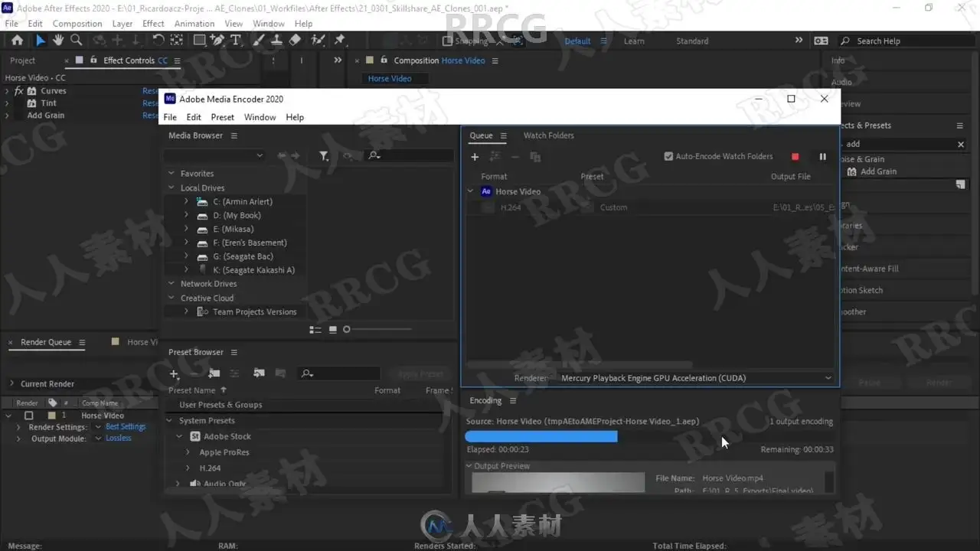Select the Selection arrow tool in After Effects
The width and height of the screenshot is (980, 551).
pos(41,41)
